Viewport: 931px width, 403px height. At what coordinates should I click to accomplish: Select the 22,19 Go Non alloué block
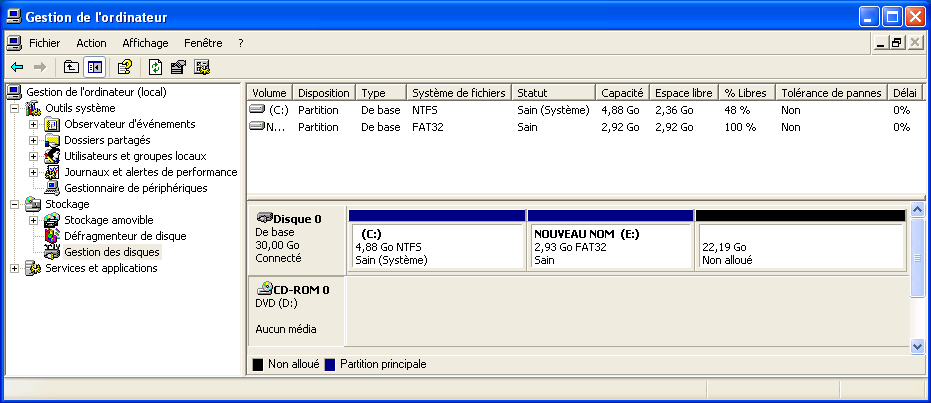(x=801, y=240)
